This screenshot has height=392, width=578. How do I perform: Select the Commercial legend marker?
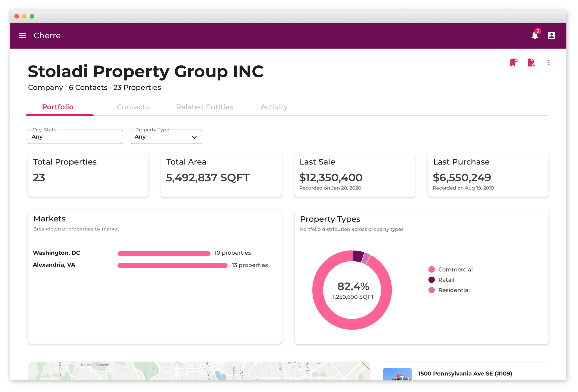pos(431,269)
